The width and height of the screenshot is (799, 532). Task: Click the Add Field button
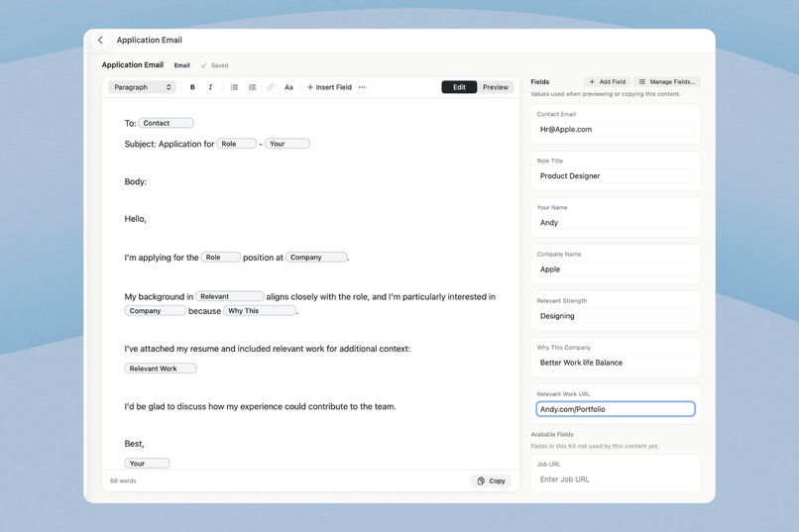(608, 81)
